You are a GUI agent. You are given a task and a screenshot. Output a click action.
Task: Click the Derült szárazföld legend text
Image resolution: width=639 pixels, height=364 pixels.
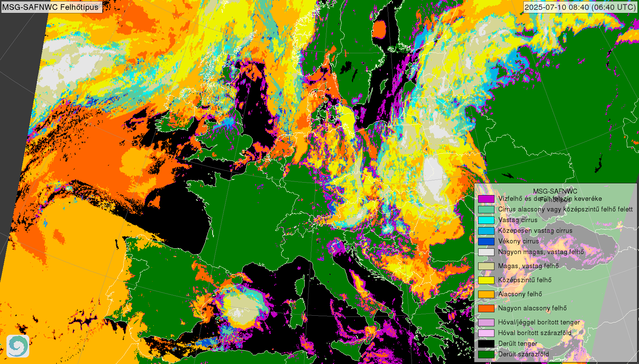pos(523,354)
